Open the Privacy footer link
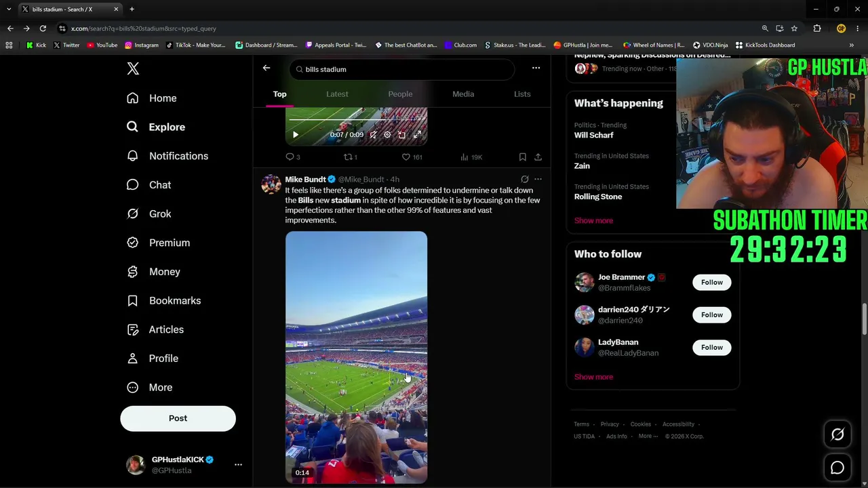This screenshot has height=488, width=868. (x=610, y=424)
